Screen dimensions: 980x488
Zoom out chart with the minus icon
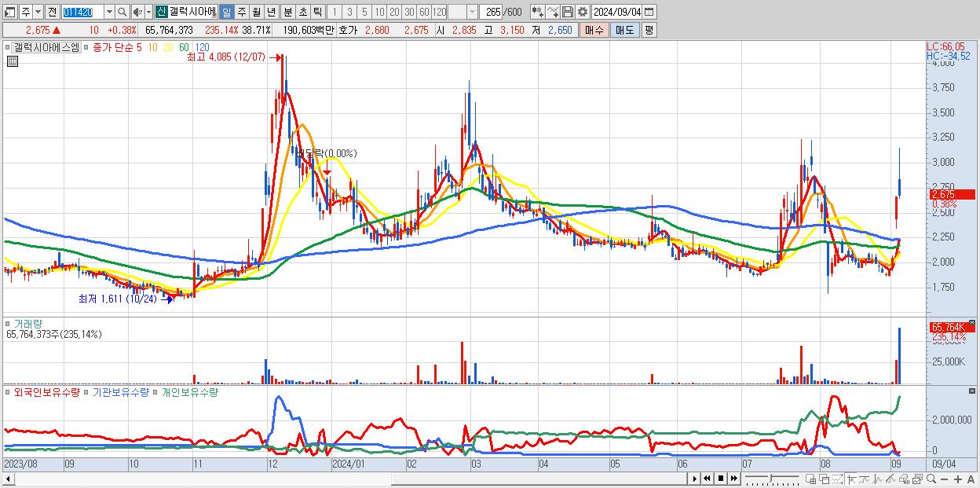(x=945, y=479)
